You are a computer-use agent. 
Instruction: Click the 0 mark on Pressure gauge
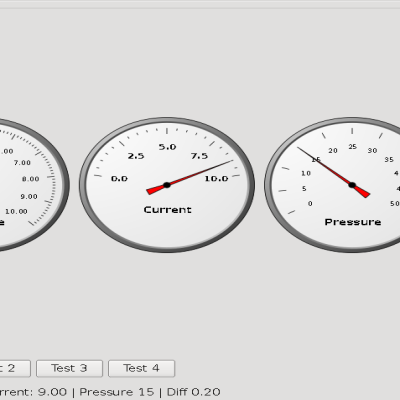click(x=310, y=204)
